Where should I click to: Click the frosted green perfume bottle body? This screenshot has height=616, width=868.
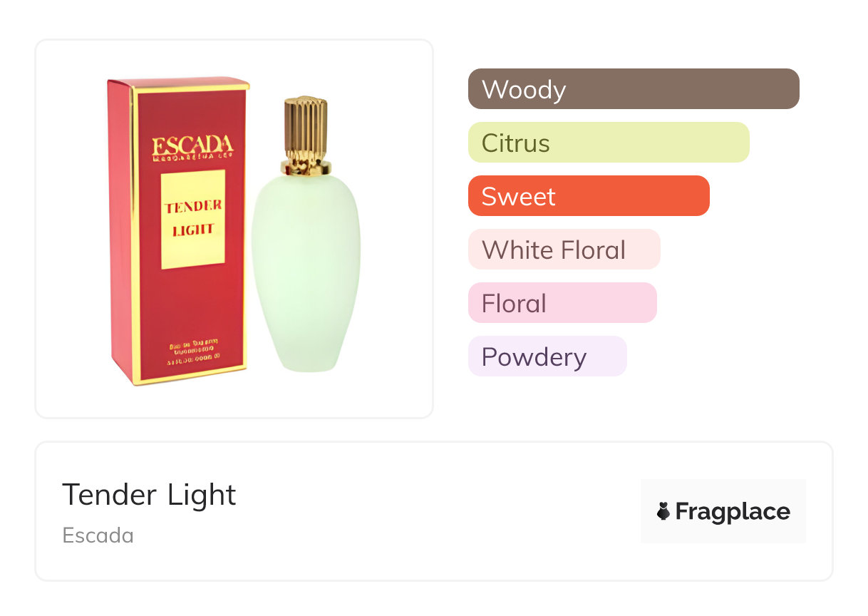click(x=306, y=271)
